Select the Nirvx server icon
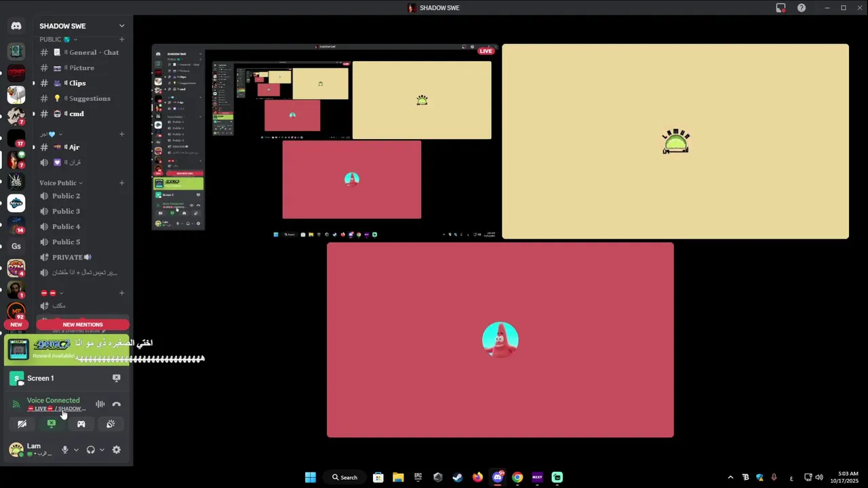 16,203
